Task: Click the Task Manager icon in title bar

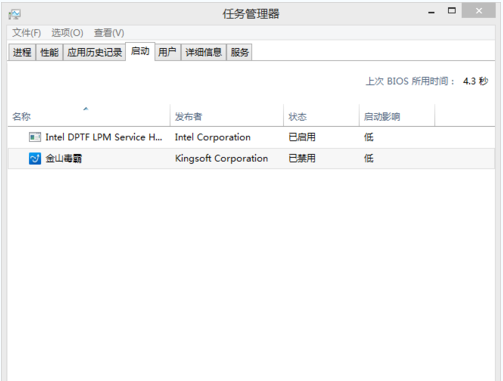Action: (x=15, y=14)
